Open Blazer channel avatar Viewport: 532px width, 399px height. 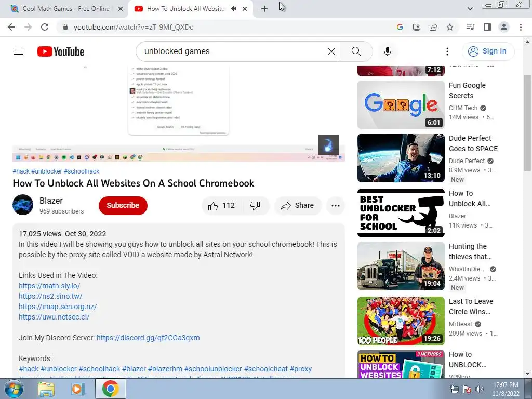[23, 205]
